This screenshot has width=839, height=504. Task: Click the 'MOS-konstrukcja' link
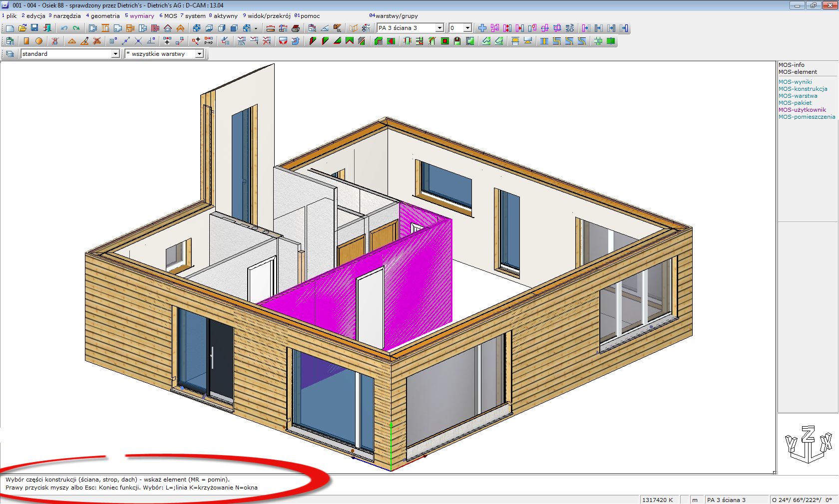(803, 89)
